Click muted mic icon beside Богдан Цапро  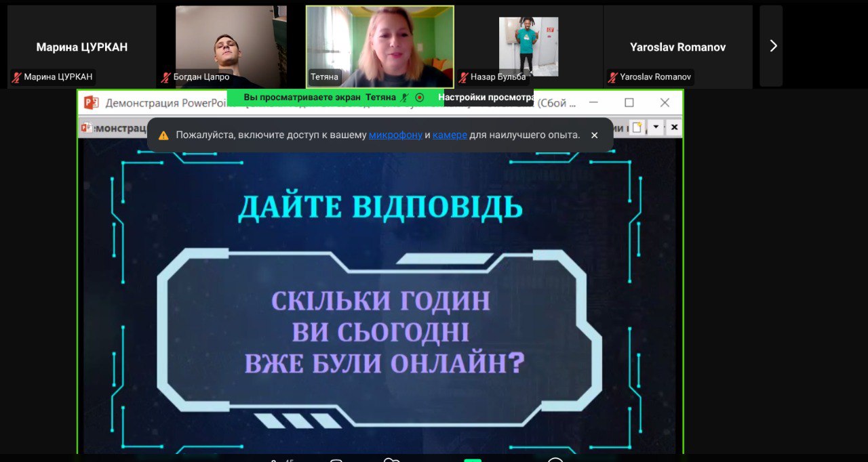[165, 77]
